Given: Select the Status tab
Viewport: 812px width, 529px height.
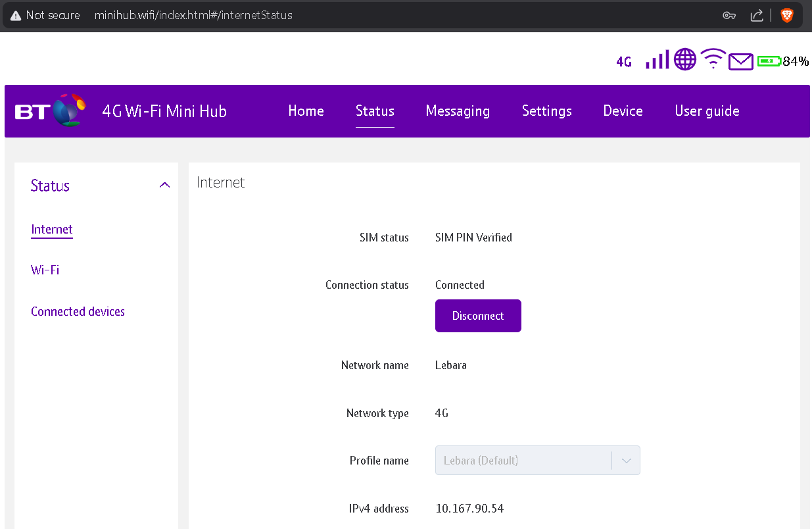Looking at the screenshot, I should [x=375, y=111].
